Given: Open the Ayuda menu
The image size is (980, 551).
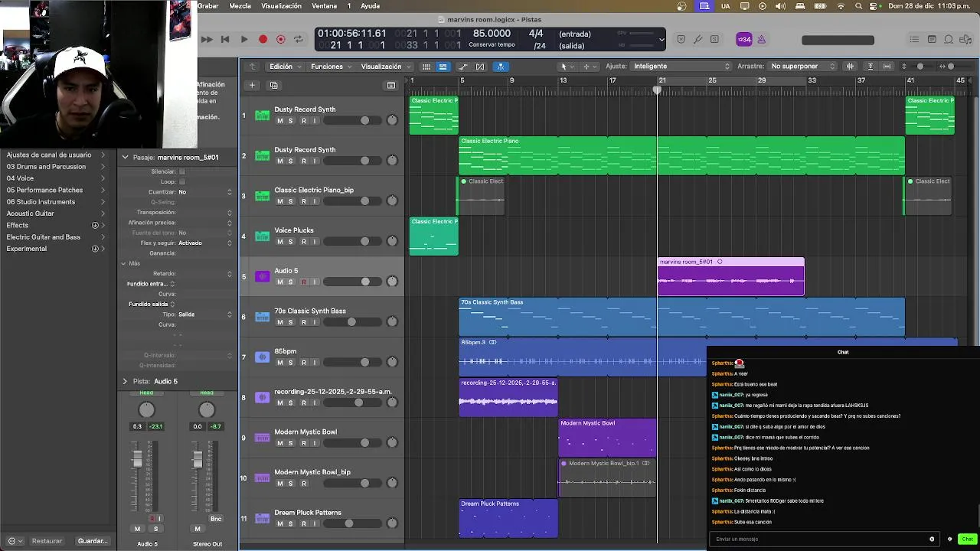Looking at the screenshot, I should tap(370, 6).
